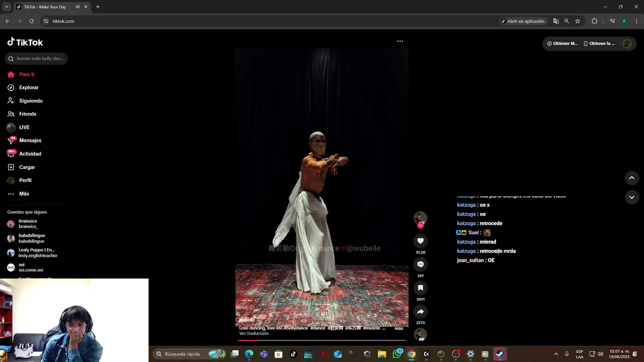This screenshot has height=362, width=644.
Task: Open the Chrome extensions puzzle icon
Action: tap(594, 21)
